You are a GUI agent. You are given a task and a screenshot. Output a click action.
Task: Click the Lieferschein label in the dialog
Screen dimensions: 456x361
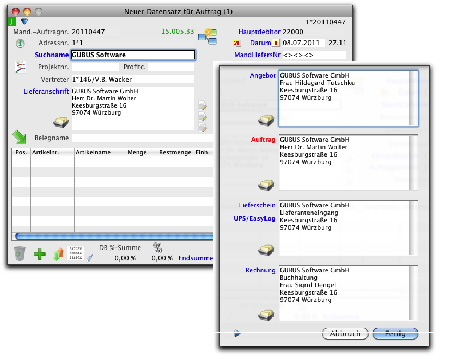257,205
